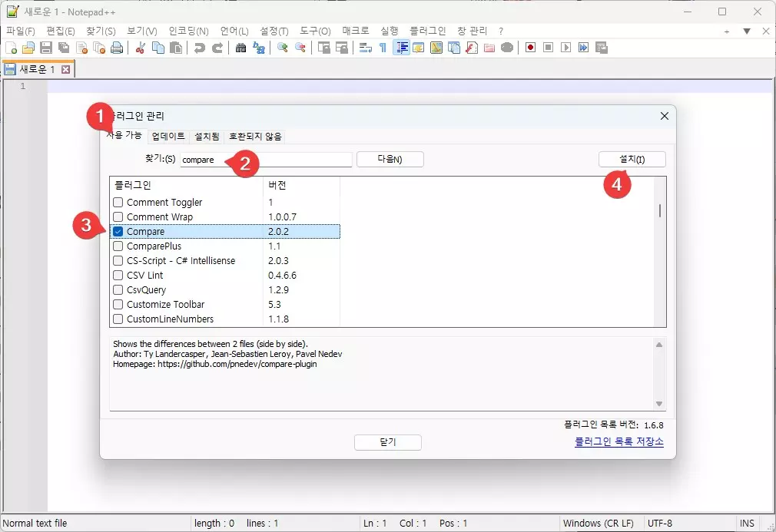The width and height of the screenshot is (776, 532).
Task: Click the Close document toolbar icon
Action: pos(81,48)
